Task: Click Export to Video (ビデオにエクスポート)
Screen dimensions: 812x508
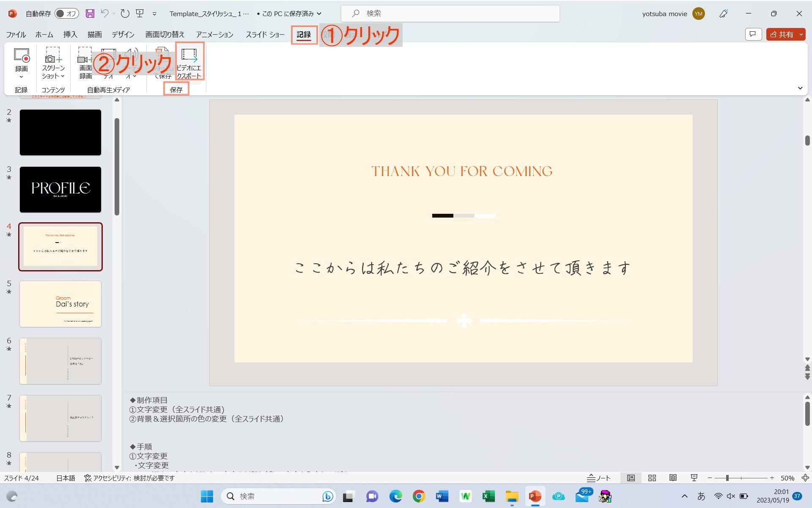Action: [189, 63]
